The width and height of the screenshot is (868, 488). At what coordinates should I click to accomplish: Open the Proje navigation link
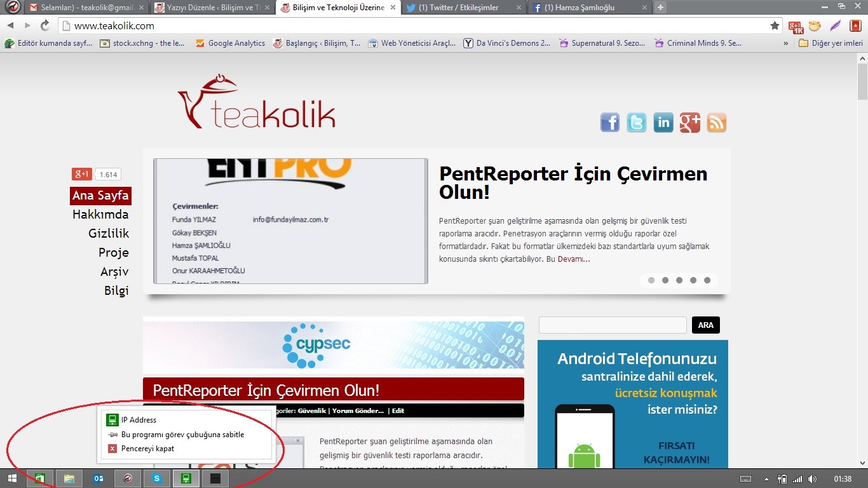pyautogui.click(x=114, y=252)
